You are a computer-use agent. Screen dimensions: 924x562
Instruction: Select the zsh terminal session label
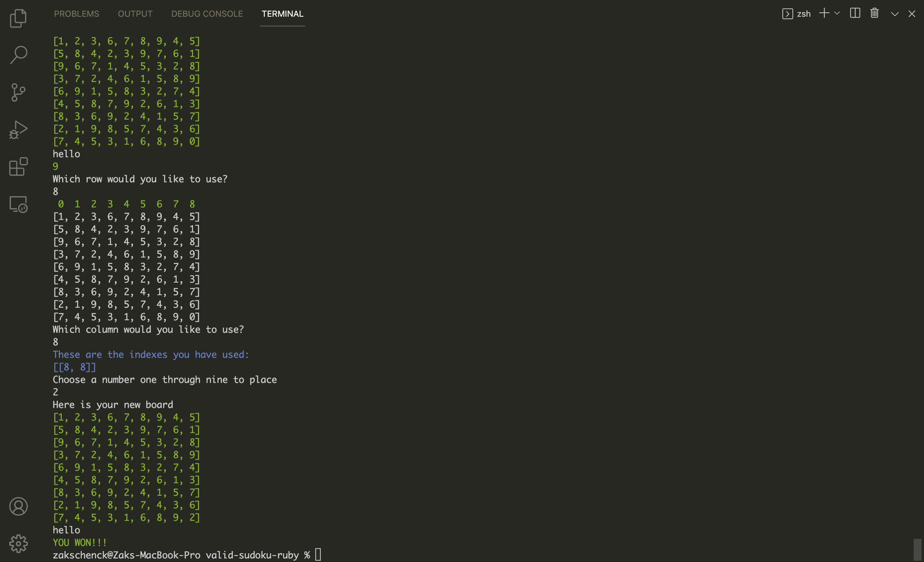[x=804, y=14]
